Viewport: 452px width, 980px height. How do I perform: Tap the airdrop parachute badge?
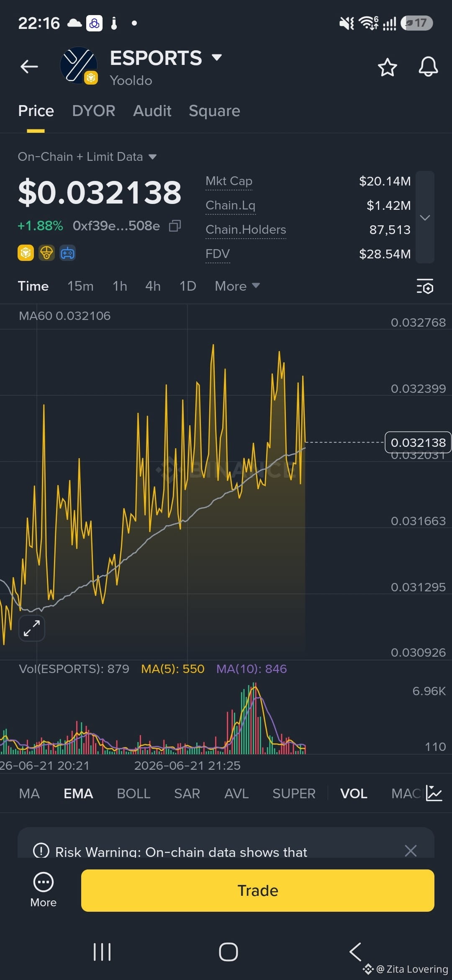pos(46,253)
